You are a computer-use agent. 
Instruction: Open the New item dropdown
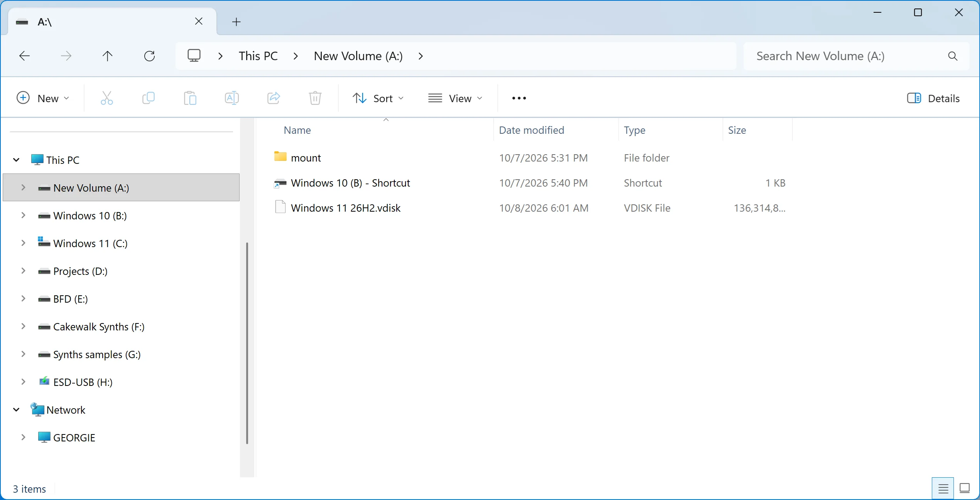[x=43, y=98]
